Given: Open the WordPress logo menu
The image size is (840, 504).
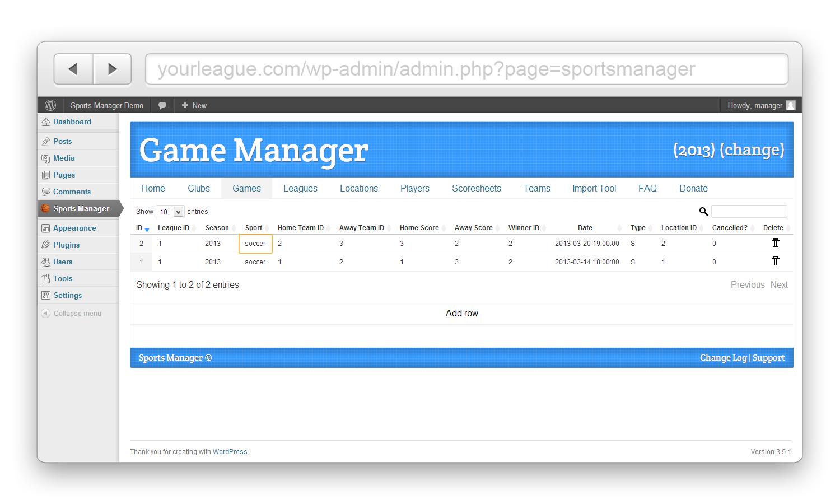Looking at the screenshot, I should [50, 105].
